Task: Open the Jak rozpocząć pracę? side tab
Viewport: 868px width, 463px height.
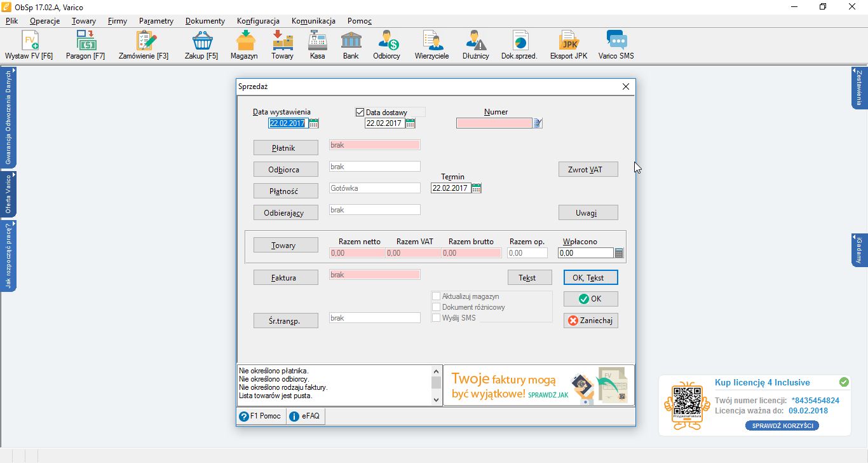Action: coord(8,256)
